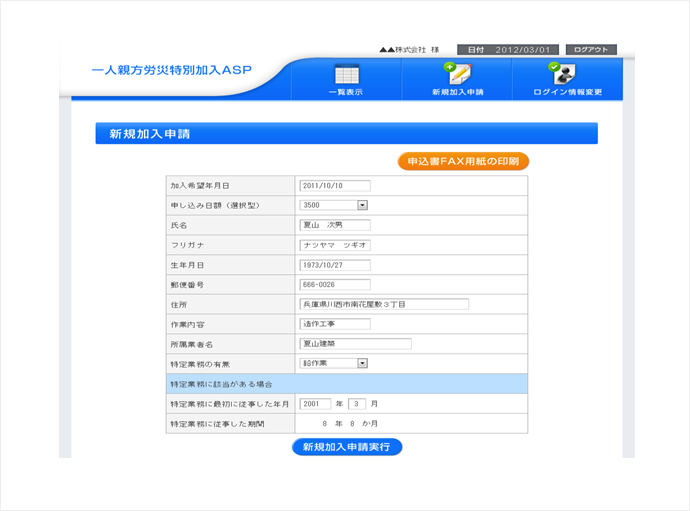The image size is (690, 511).
Task: Click the year field showing 2001
Action: 315,404
